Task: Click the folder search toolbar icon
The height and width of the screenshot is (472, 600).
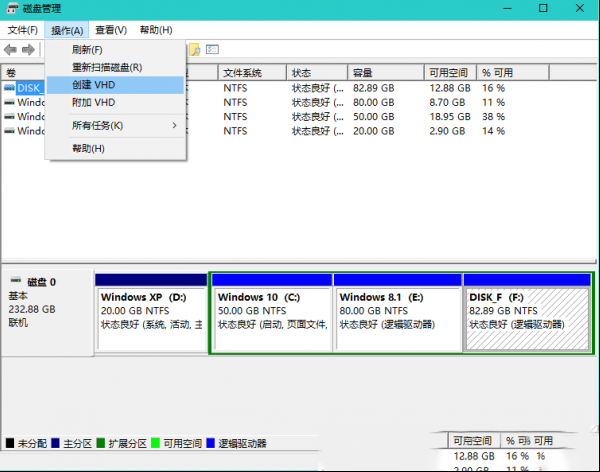Action: [195, 49]
